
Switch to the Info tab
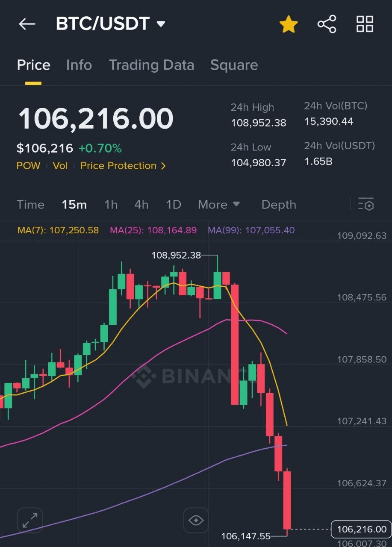click(79, 65)
